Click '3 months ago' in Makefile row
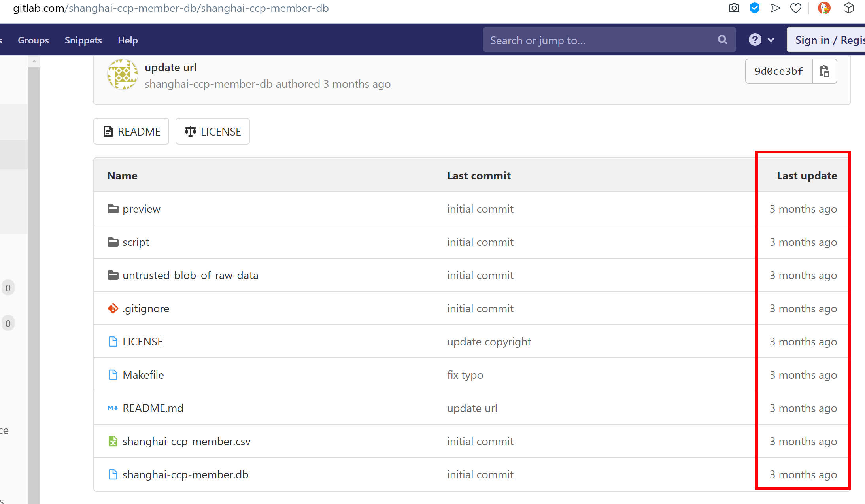 point(803,375)
